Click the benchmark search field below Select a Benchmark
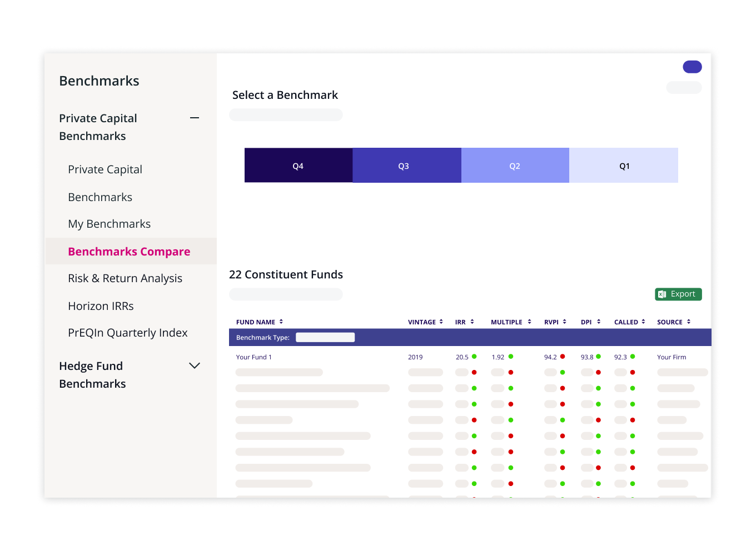756x551 pixels. pos(286,114)
